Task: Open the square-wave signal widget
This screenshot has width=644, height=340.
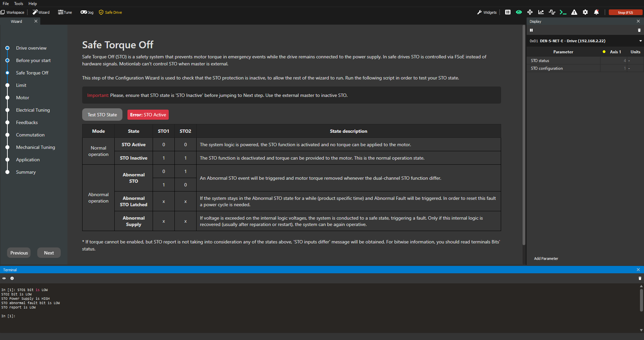Action: pyautogui.click(x=552, y=12)
